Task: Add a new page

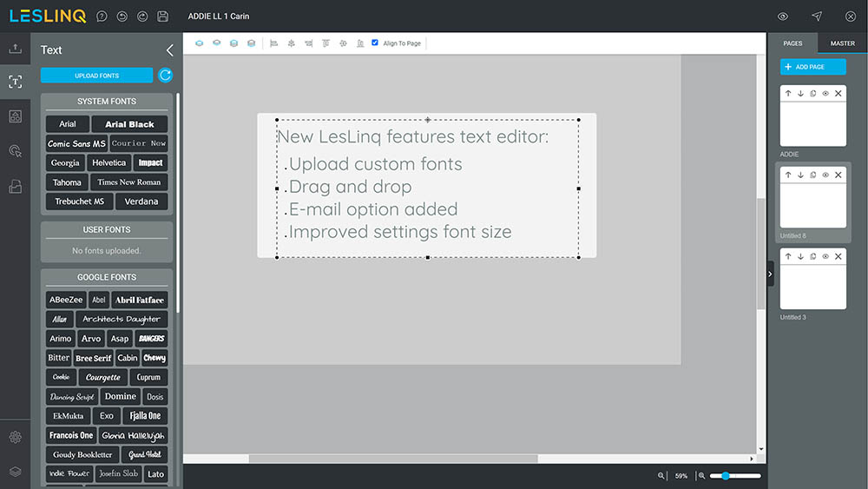Action: click(x=812, y=67)
